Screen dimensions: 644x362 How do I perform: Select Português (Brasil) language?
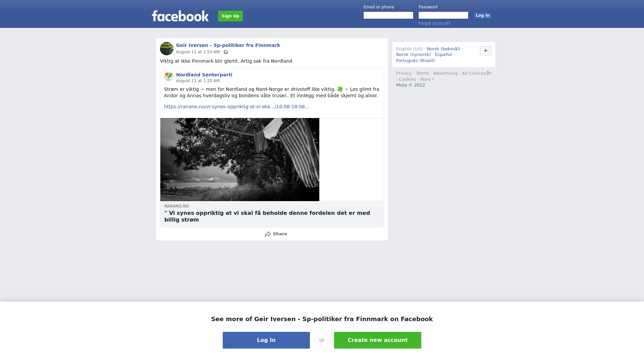coord(416,61)
